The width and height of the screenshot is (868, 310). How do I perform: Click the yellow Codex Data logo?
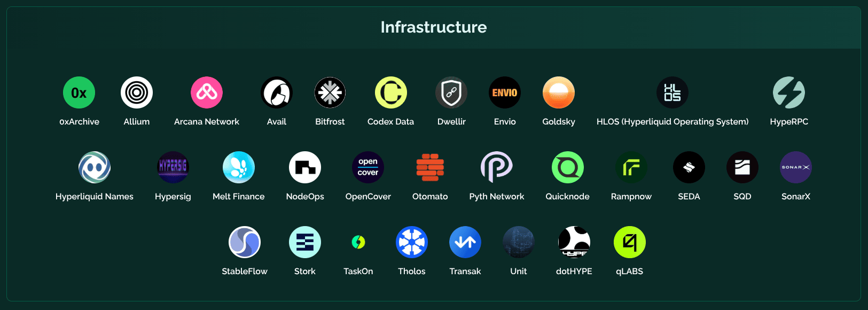391,92
